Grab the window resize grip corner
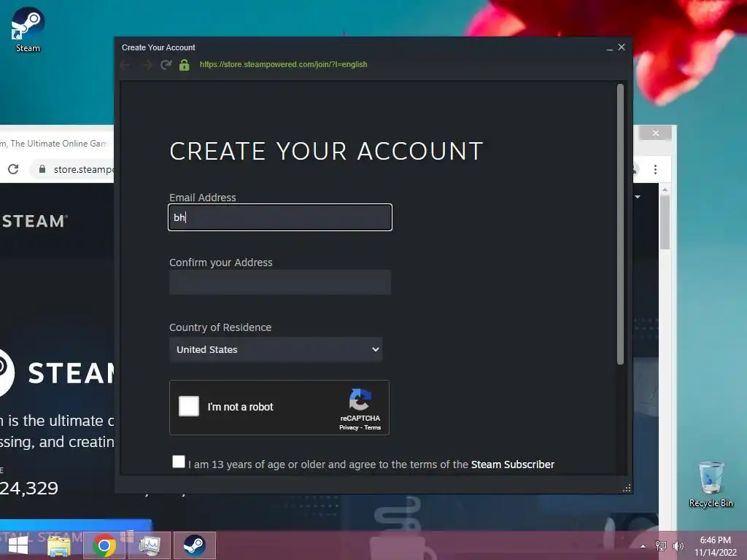 [x=627, y=488]
